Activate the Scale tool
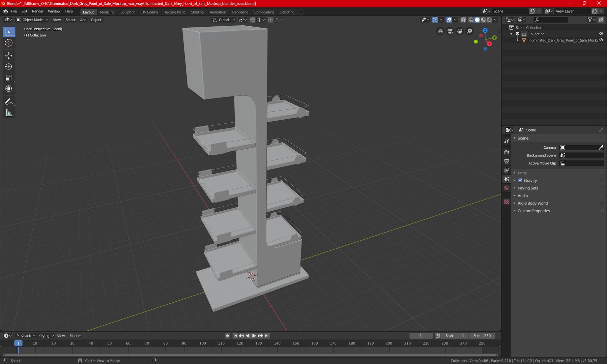Screen dimensions: 607x364 coord(9,78)
